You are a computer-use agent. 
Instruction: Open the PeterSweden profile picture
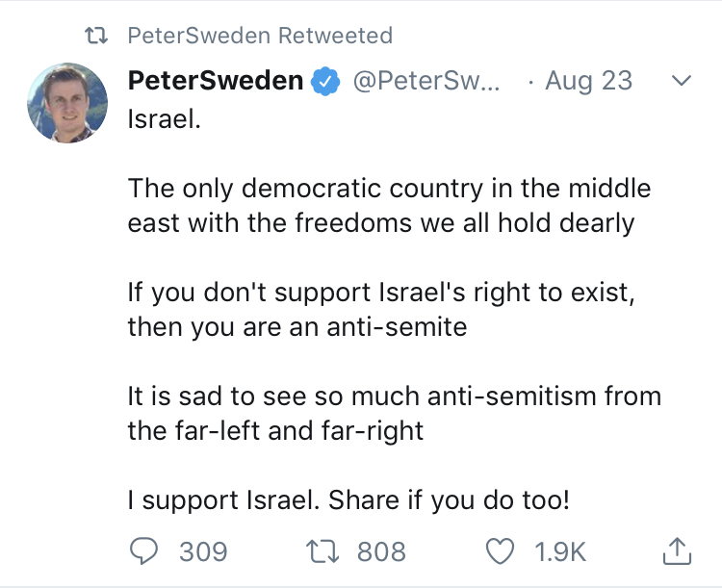[x=67, y=103]
